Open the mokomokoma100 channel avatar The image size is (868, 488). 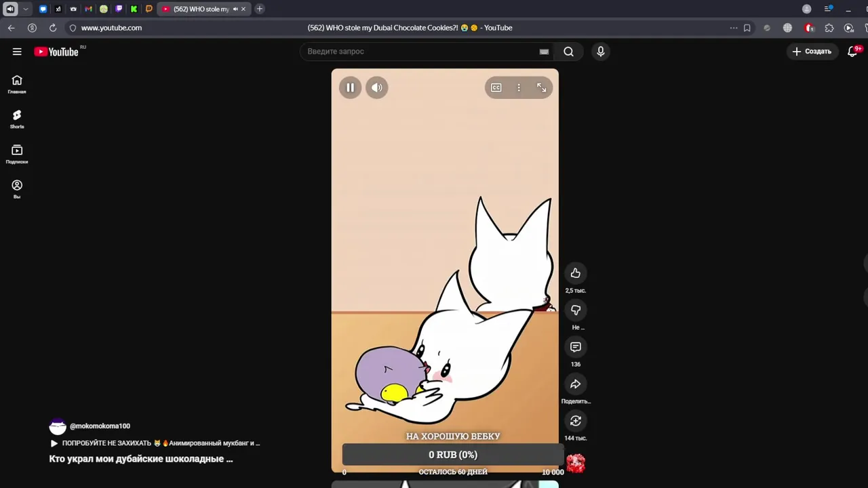pos(58,426)
